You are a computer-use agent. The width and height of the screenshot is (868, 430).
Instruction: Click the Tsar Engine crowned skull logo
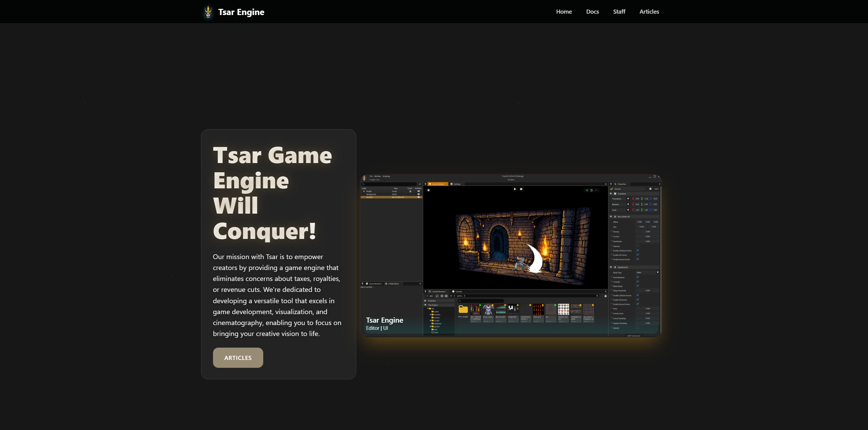coord(208,12)
